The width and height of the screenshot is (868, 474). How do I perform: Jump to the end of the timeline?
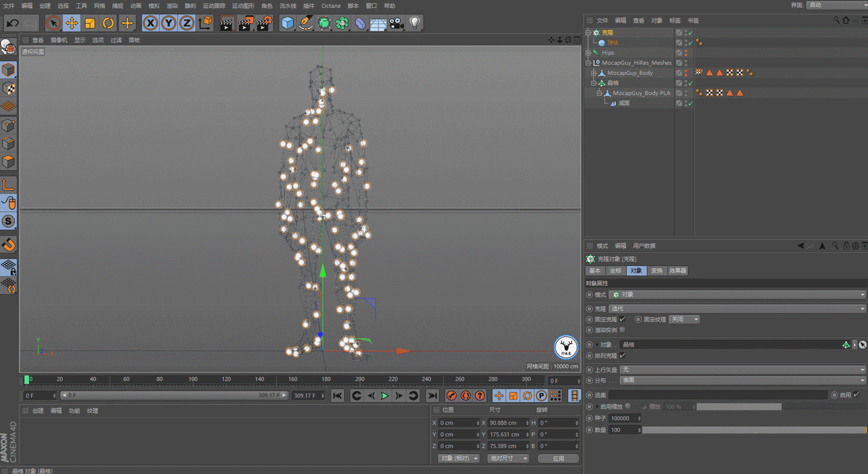click(432, 396)
